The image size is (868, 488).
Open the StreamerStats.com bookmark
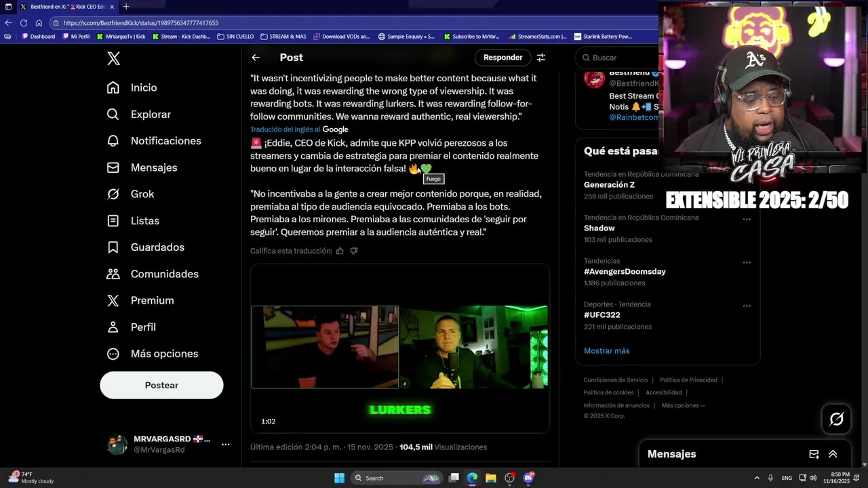538,37
